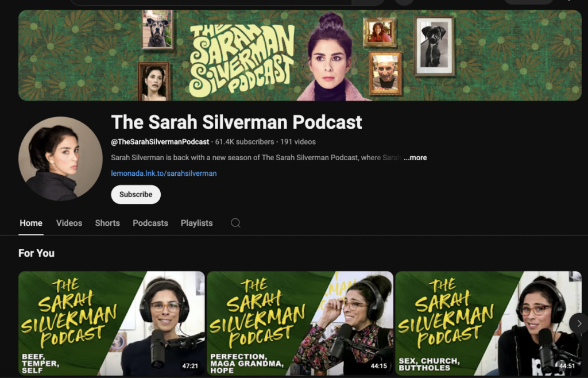
Task: Play the Sex, Church episode thumbnail
Action: pos(488,323)
